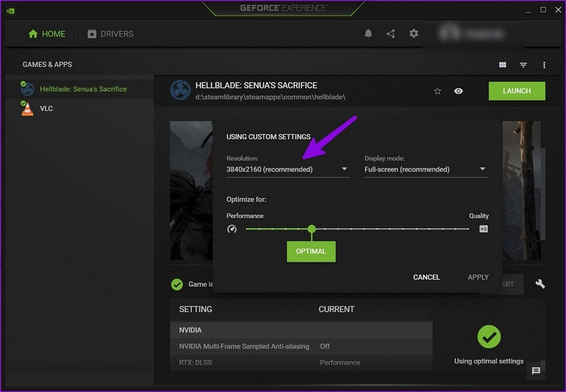Click the Quality HQ icon
This screenshot has width=566, height=392.
tap(483, 228)
